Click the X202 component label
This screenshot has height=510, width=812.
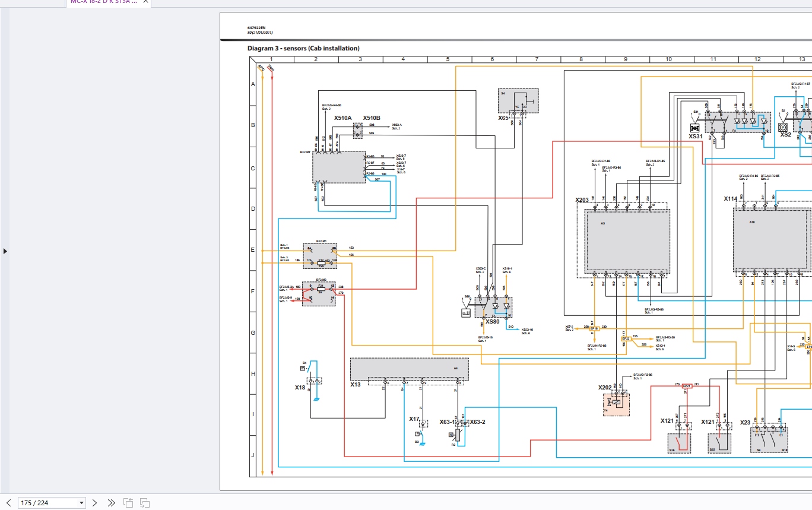[x=605, y=388]
